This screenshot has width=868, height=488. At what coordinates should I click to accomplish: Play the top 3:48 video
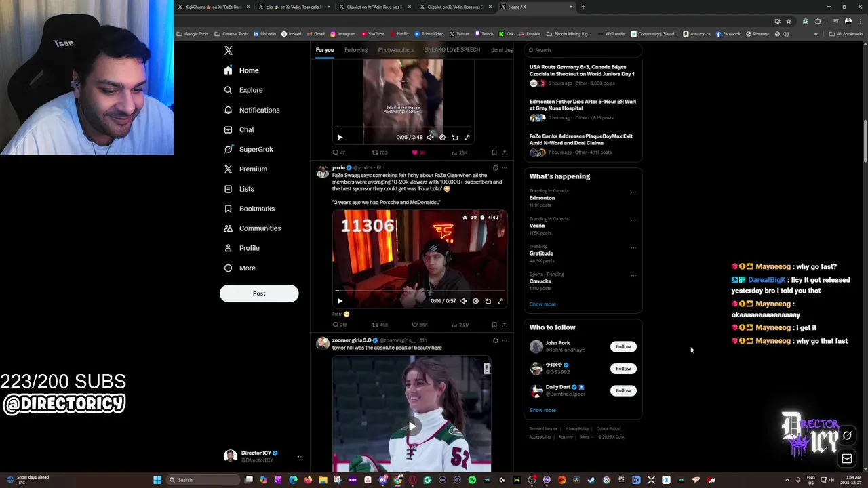[340, 137]
